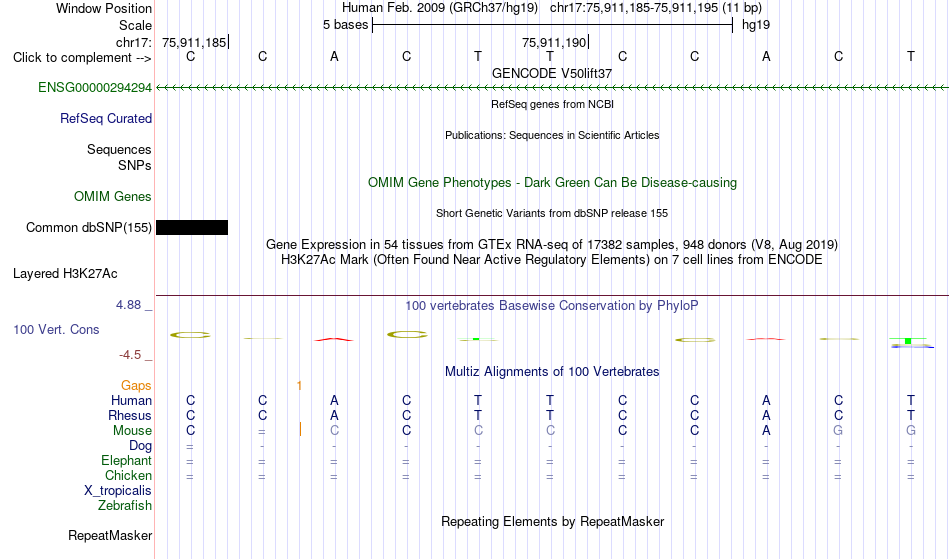Screen dimensions: 950x559
Task: Select the Sequences track label
Action: [x=119, y=150]
